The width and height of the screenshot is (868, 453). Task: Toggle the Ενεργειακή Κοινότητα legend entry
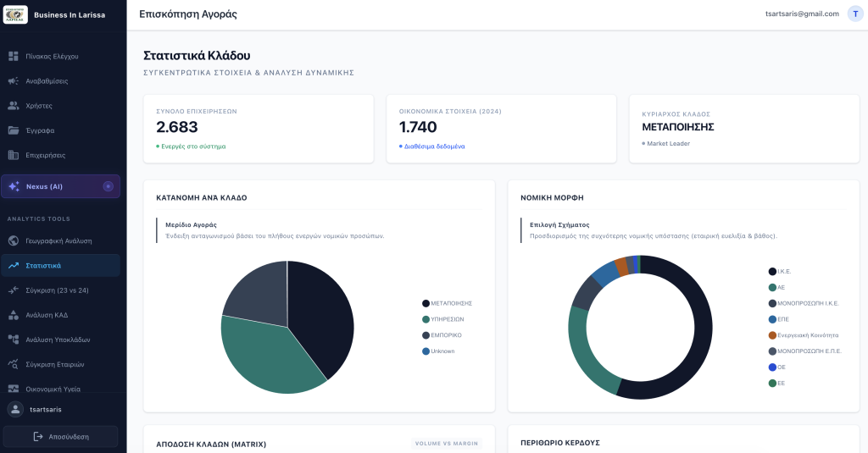pos(804,335)
